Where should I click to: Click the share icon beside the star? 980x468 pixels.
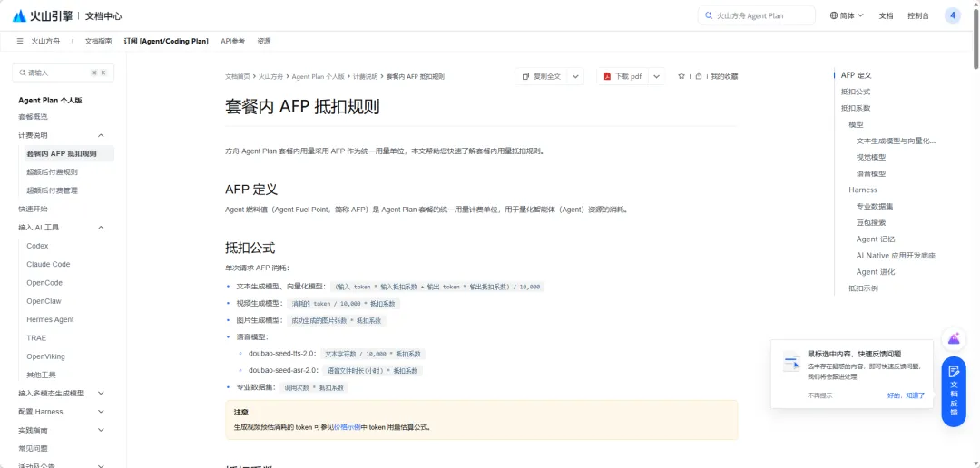click(x=698, y=76)
